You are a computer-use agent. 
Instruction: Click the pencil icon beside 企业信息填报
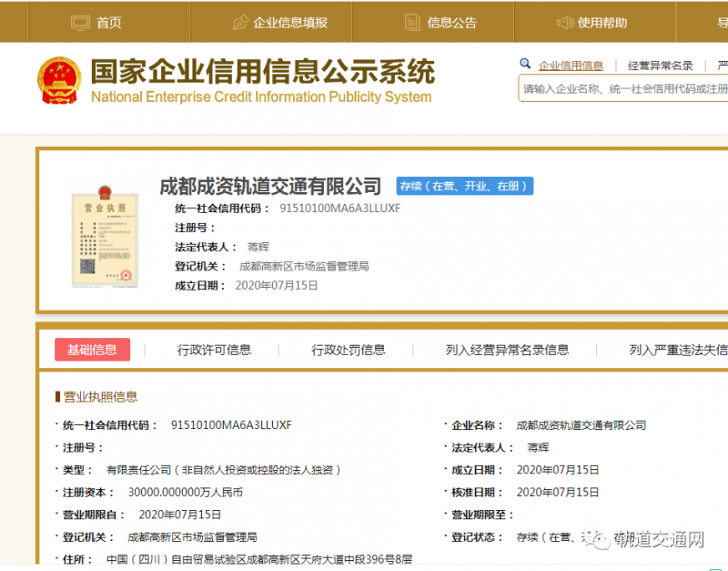240,22
